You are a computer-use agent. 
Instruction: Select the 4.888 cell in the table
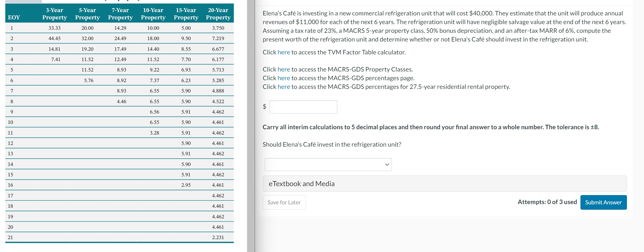[x=218, y=91]
